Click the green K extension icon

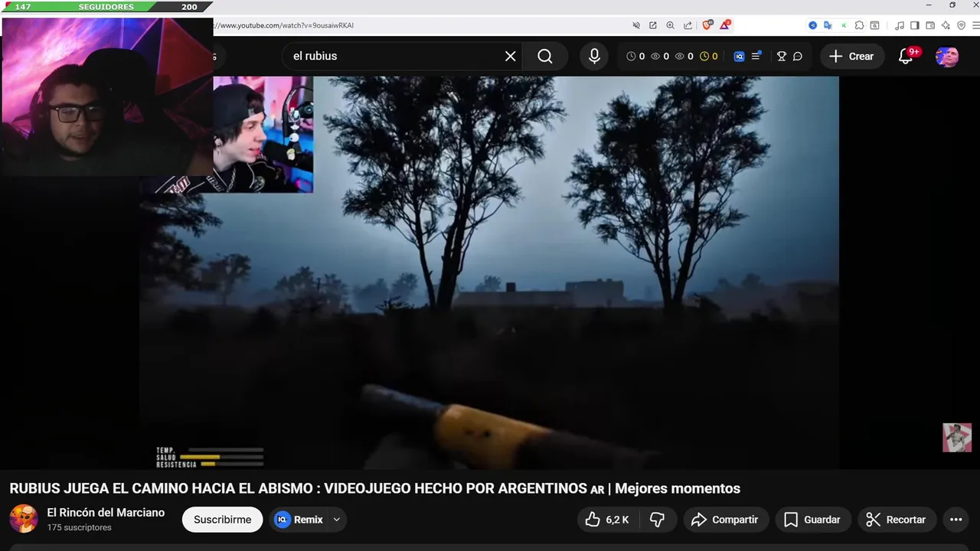pyautogui.click(x=844, y=25)
